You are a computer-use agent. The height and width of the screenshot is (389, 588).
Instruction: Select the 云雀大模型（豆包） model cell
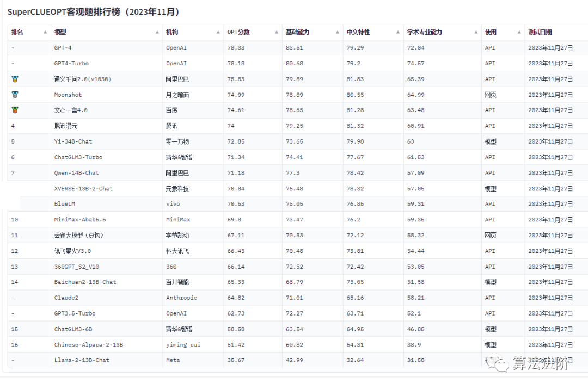[x=107, y=236]
